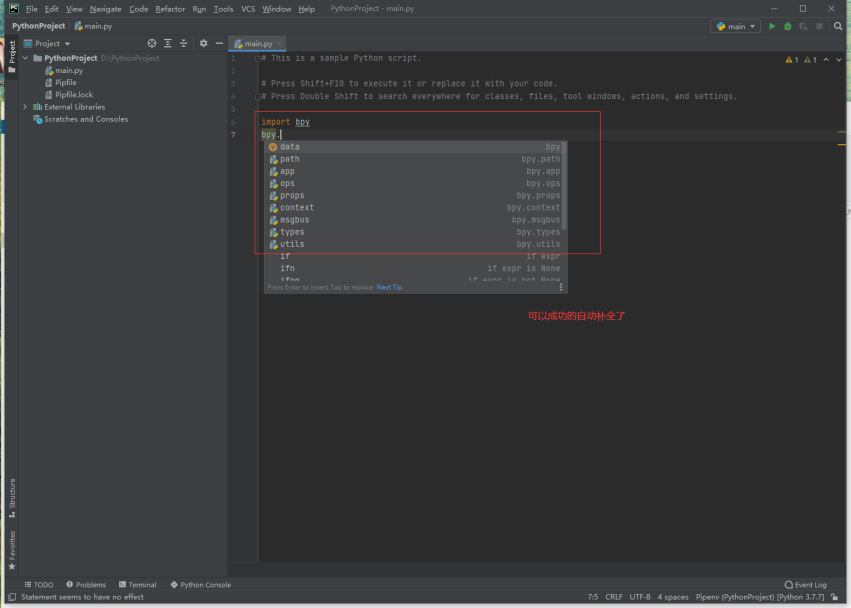This screenshot has width=851, height=608.
Task: Choose 'props' completion suggestion
Action: [x=414, y=195]
